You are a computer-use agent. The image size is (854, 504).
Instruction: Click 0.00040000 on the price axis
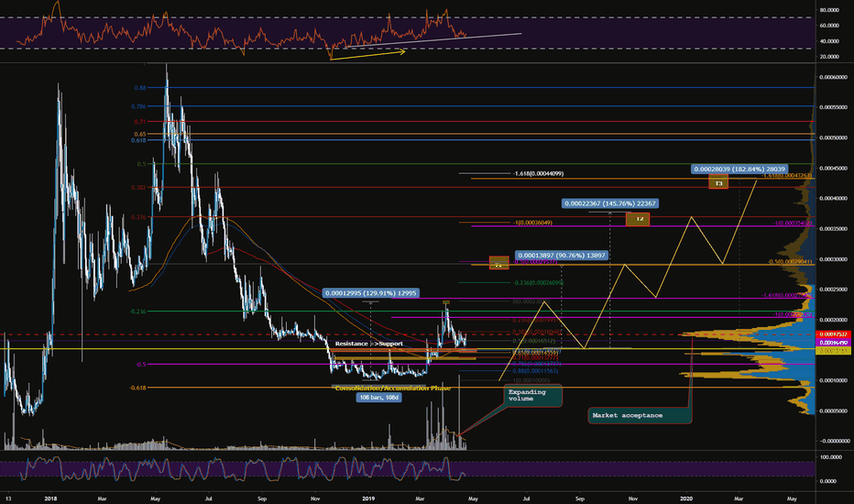[834, 198]
